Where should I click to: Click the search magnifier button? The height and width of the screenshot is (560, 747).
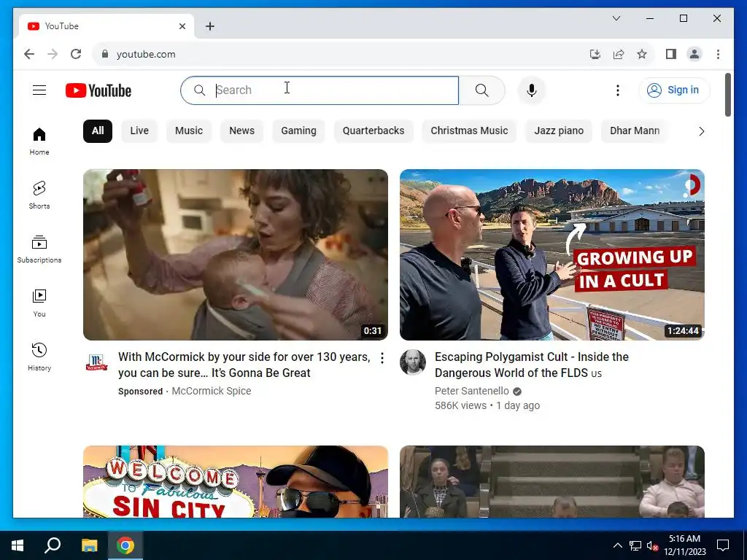coord(481,90)
